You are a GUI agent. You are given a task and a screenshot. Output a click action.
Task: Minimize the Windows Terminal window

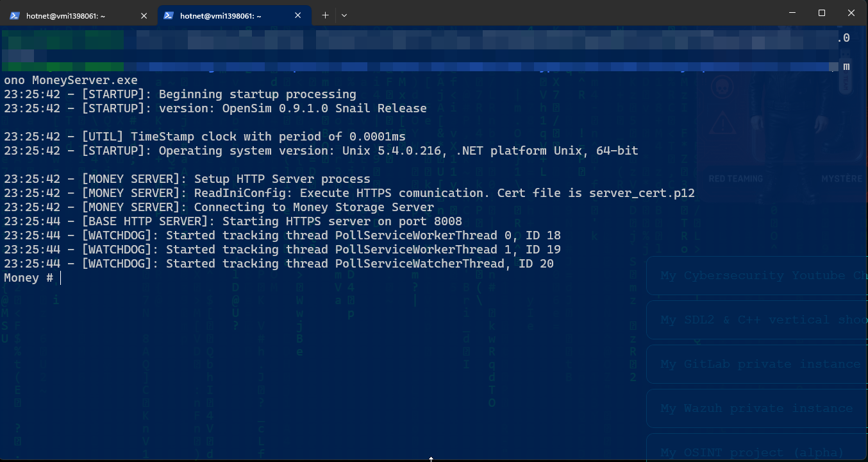click(792, 13)
